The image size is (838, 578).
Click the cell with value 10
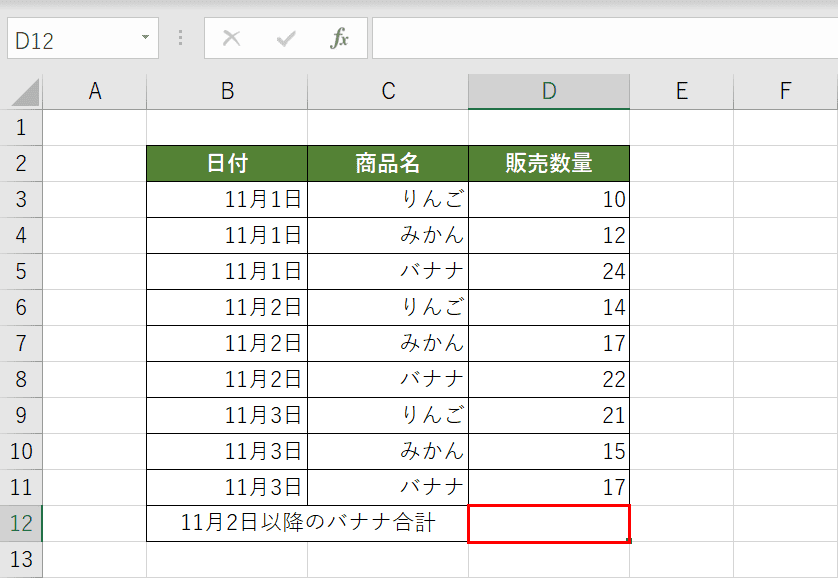[x=549, y=199]
